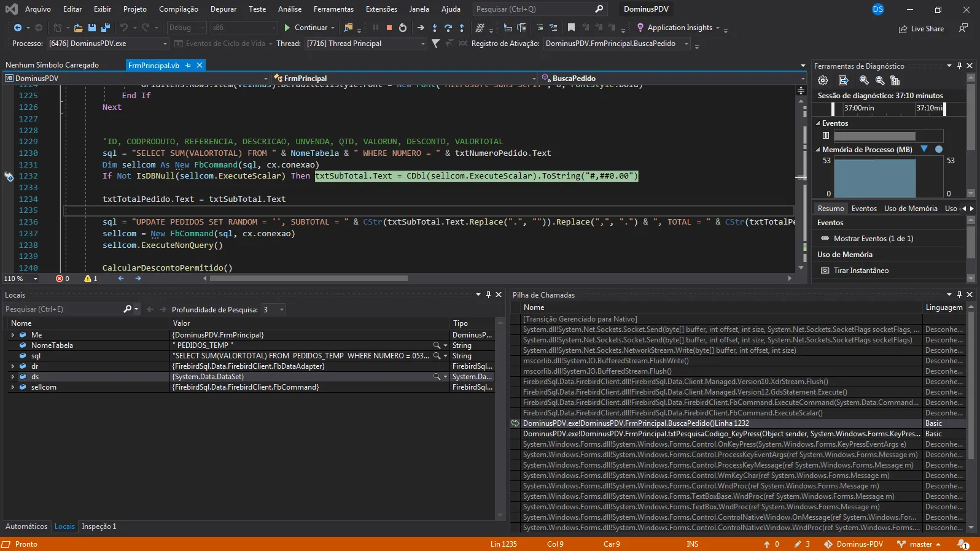Zoom in on the diagnostics timeline
The height and width of the screenshot is (551, 980).
(x=864, y=80)
